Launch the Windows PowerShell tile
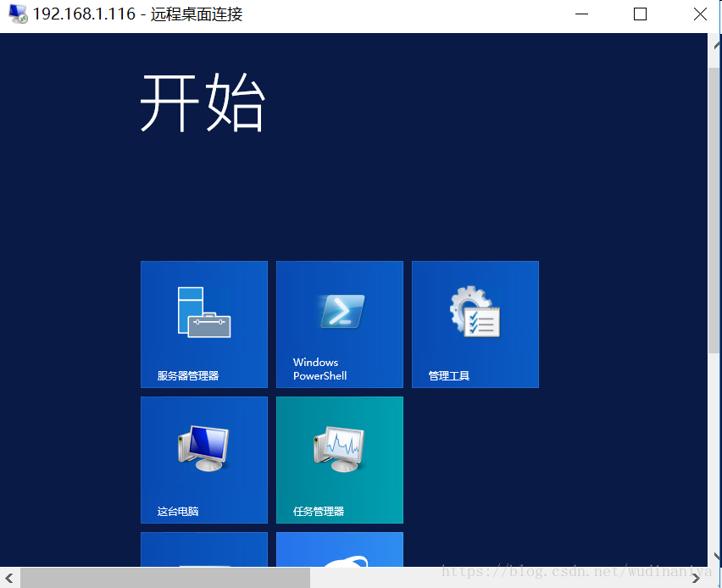The image size is (722, 588). pyautogui.click(x=339, y=325)
